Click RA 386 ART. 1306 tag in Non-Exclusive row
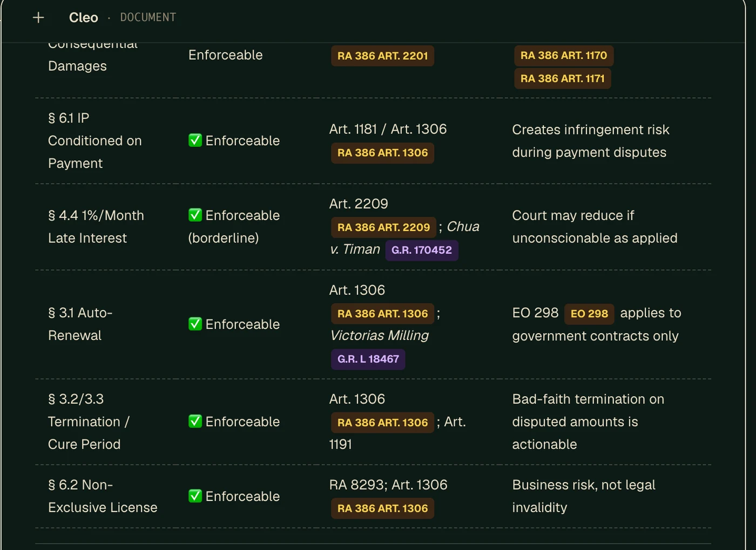Viewport: 756px width, 550px height. 382,508
